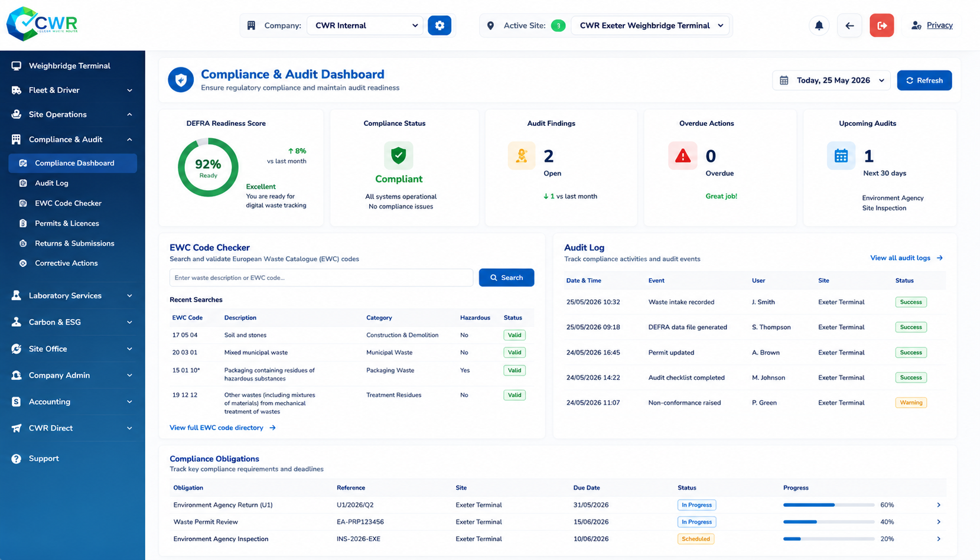980x560 pixels.
Task: Expand the Site Office chevron
Action: [x=129, y=349]
